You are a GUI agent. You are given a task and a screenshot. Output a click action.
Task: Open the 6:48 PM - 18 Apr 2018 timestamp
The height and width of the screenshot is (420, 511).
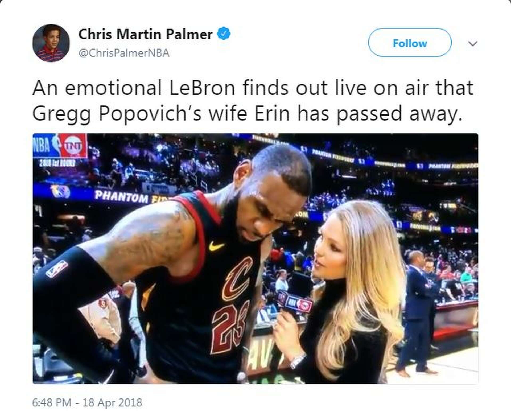coord(87,402)
